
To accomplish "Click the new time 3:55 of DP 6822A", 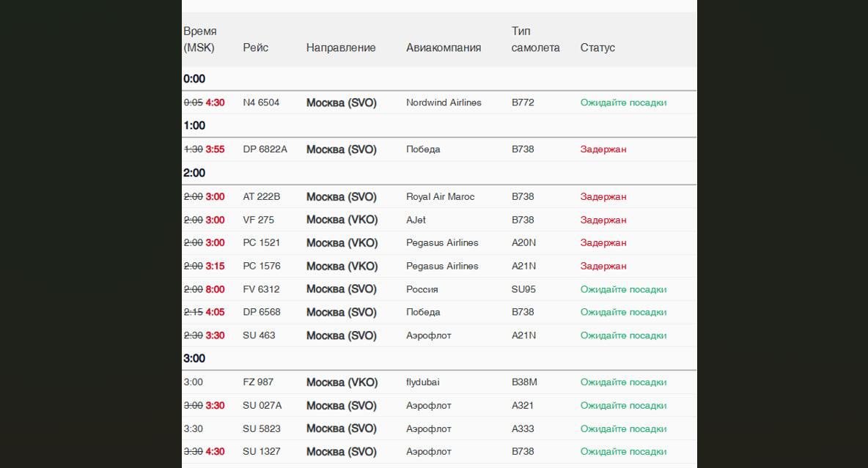I will pyautogui.click(x=216, y=149).
